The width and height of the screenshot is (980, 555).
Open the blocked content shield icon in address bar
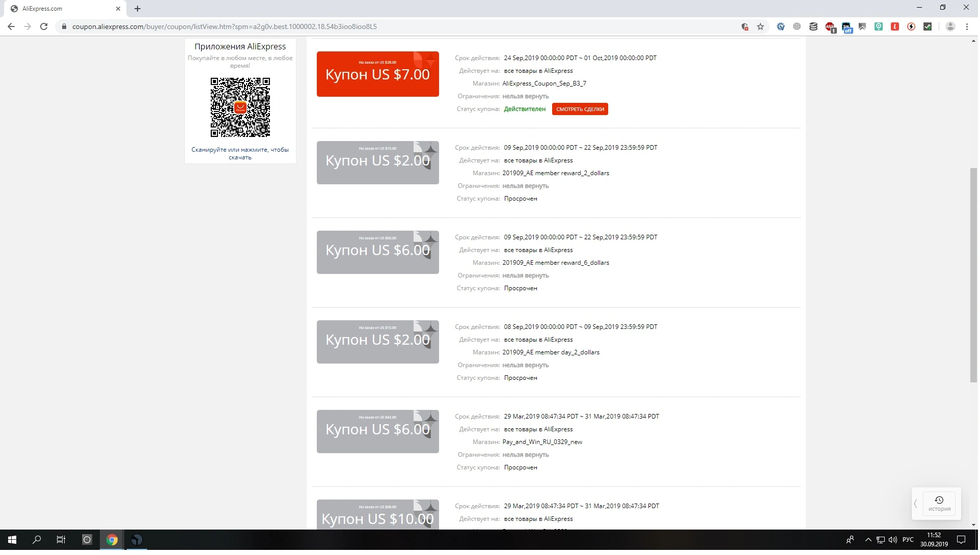point(745,26)
